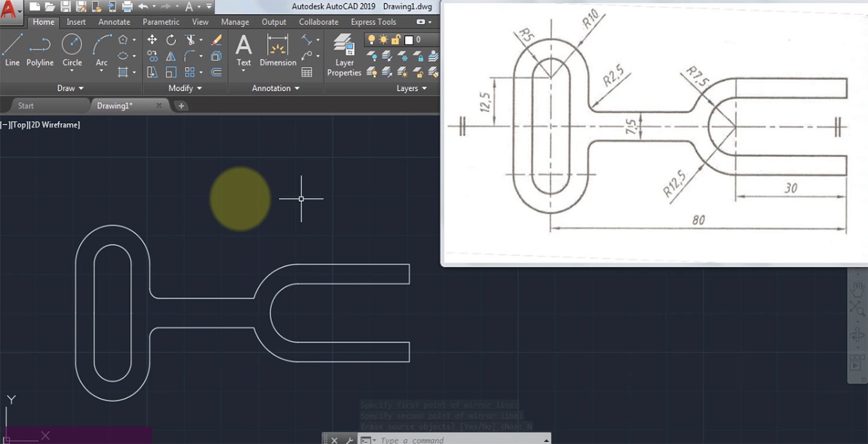Click the Pan hand icon in navigation bar
This screenshot has height=444, width=868.
coord(857,289)
